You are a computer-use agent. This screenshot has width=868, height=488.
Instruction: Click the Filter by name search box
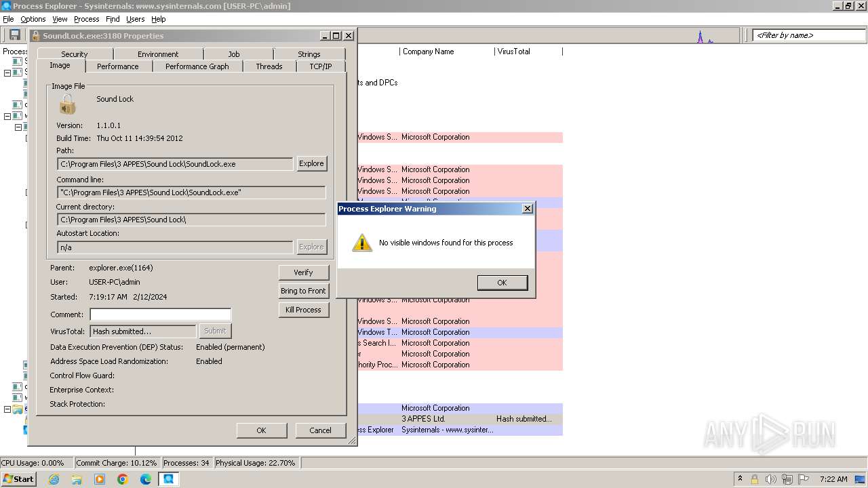809,35
